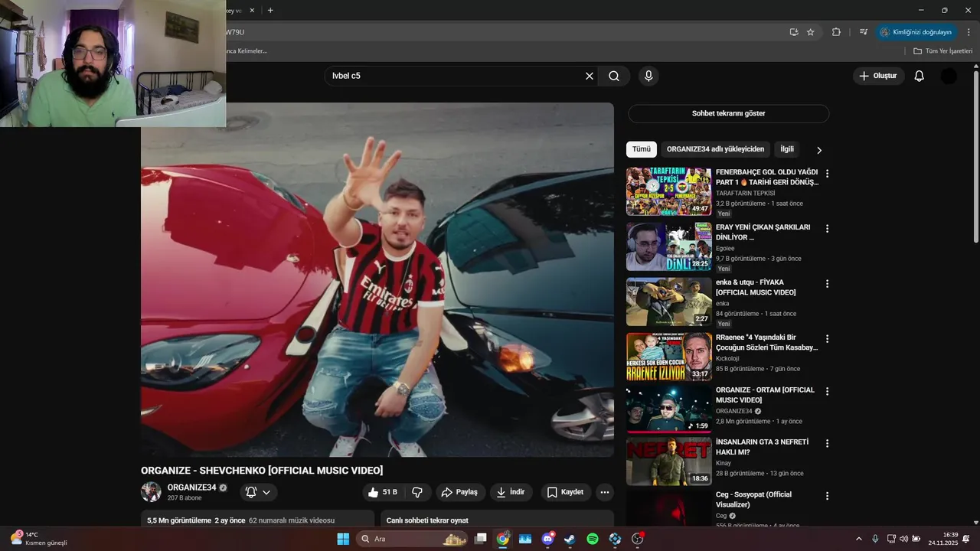
Task: Open Steam from taskbar
Action: click(570, 539)
